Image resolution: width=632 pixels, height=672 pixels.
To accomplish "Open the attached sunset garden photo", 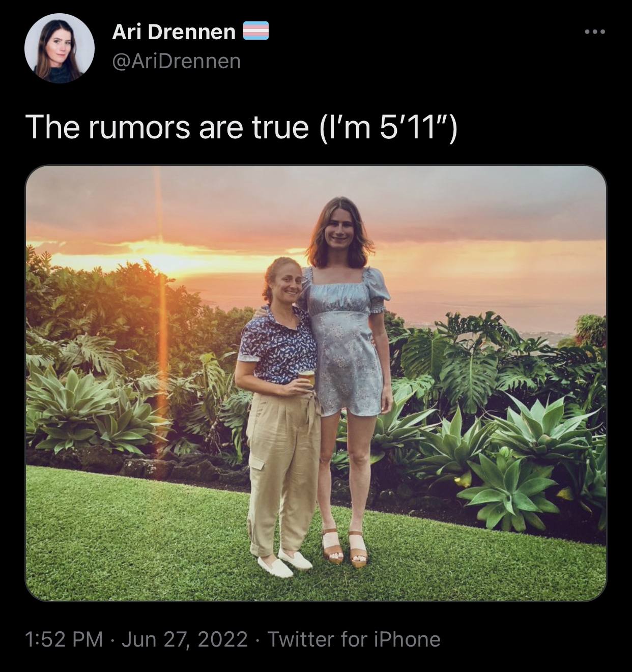I will tap(316, 383).
